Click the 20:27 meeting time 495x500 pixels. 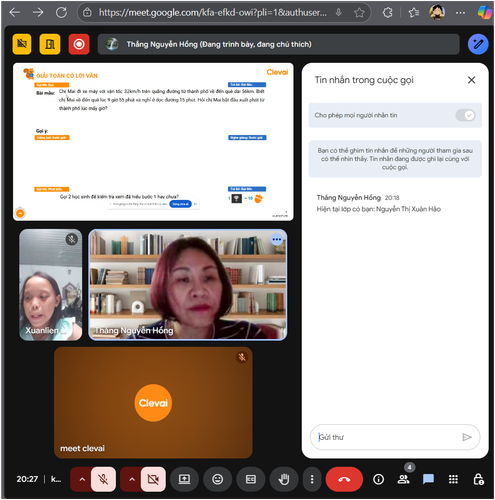coord(27,479)
